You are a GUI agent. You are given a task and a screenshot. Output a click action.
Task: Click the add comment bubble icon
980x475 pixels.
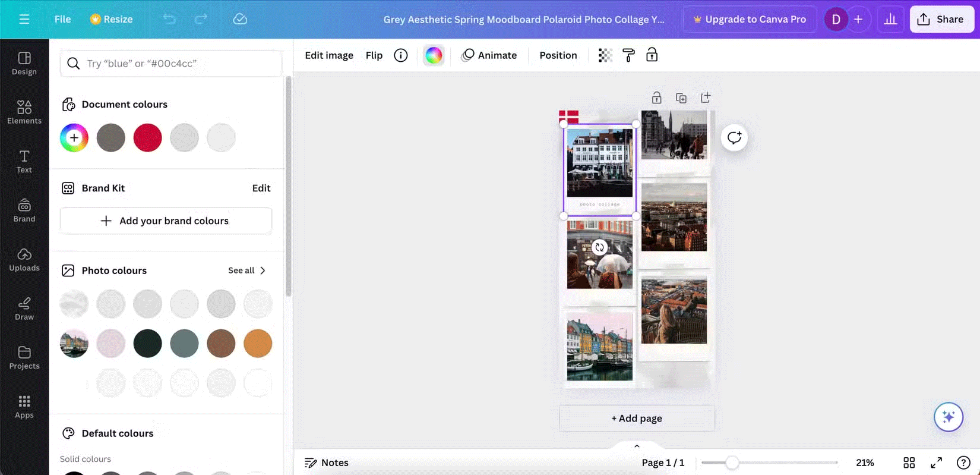(x=734, y=138)
